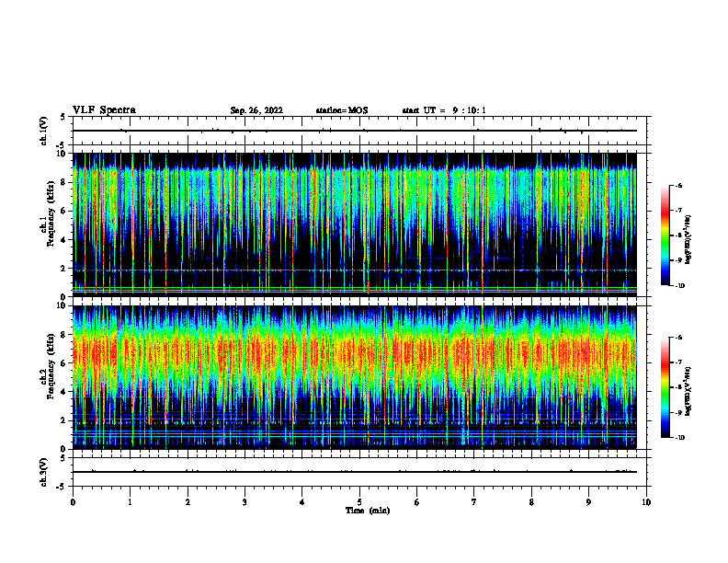Click time axis tick label '2'

click(x=188, y=502)
